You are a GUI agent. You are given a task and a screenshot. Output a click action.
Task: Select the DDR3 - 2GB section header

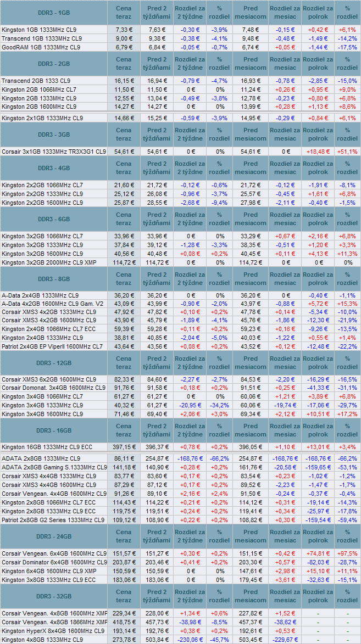pos(54,64)
